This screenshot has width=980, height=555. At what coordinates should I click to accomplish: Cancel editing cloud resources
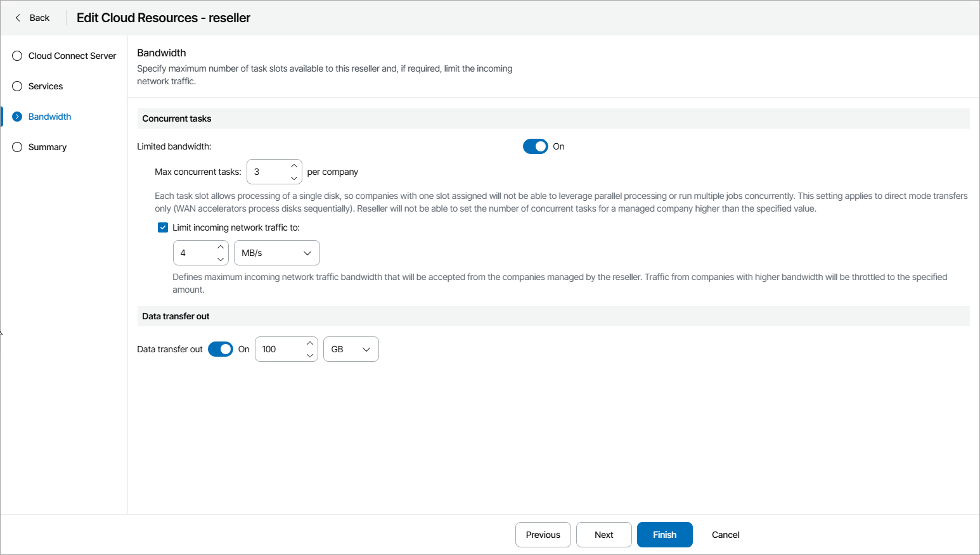pos(726,535)
